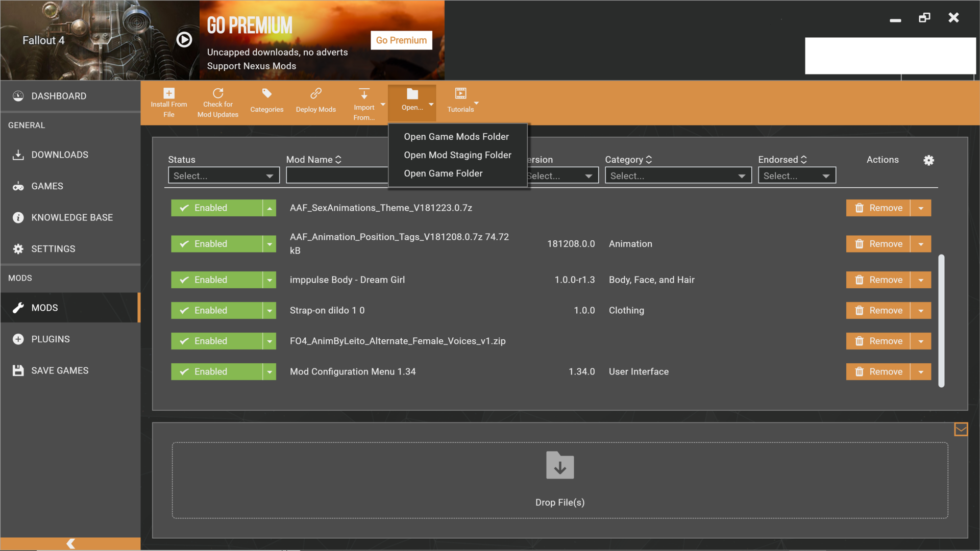Click Install From File toolbar icon
980x551 pixels.
tap(169, 93)
